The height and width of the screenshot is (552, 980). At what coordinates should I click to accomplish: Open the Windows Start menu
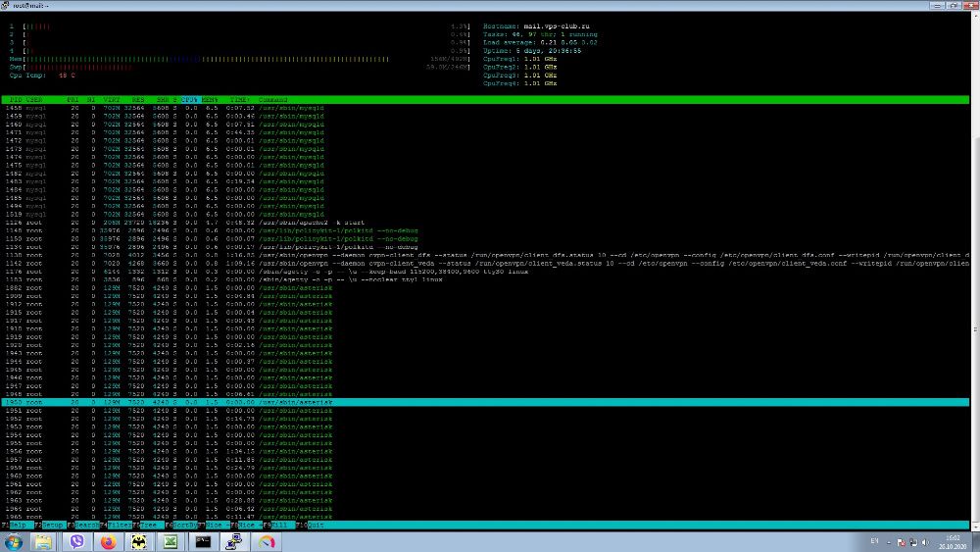pos(13,541)
